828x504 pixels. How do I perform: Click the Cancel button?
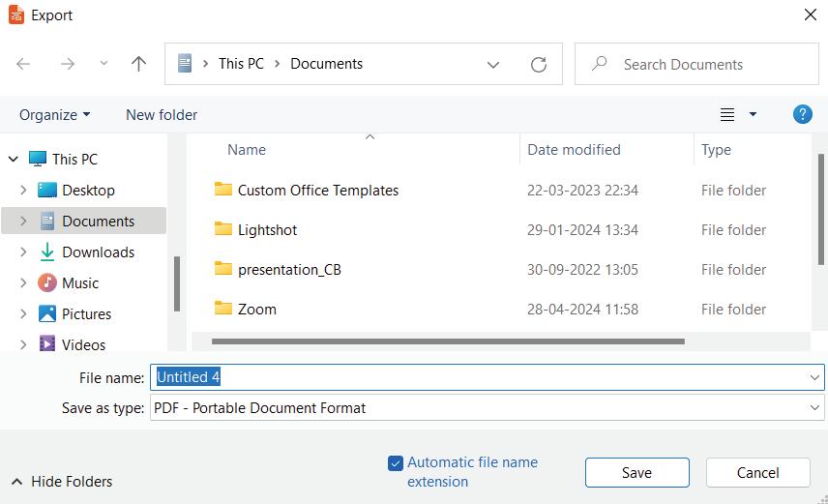point(757,473)
